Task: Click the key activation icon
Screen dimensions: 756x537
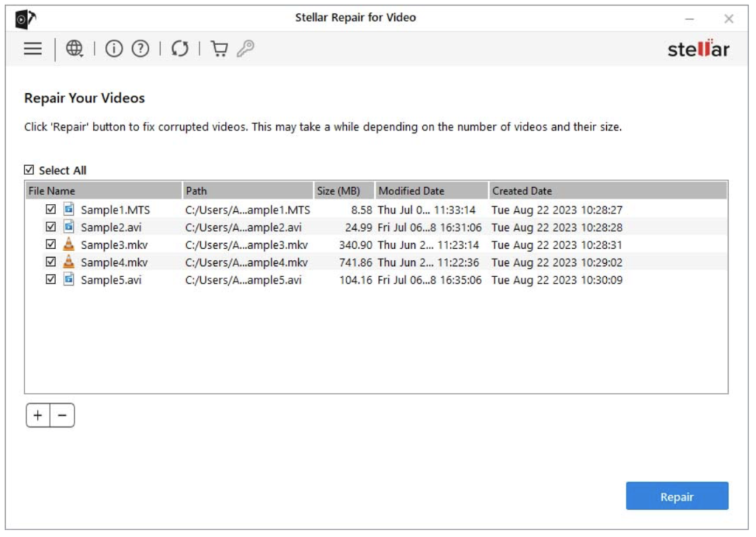Action: tap(246, 49)
